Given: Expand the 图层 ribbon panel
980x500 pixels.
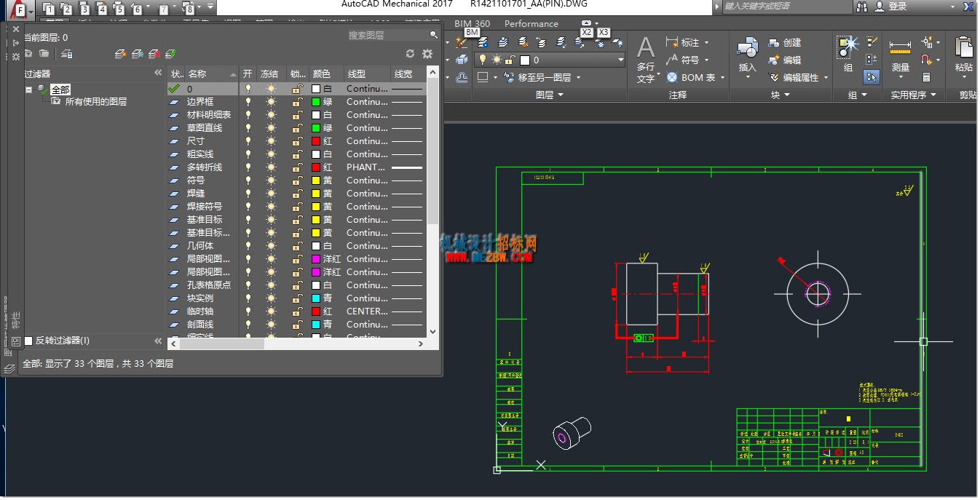Looking at the screenshot, I should pos(550,95).
